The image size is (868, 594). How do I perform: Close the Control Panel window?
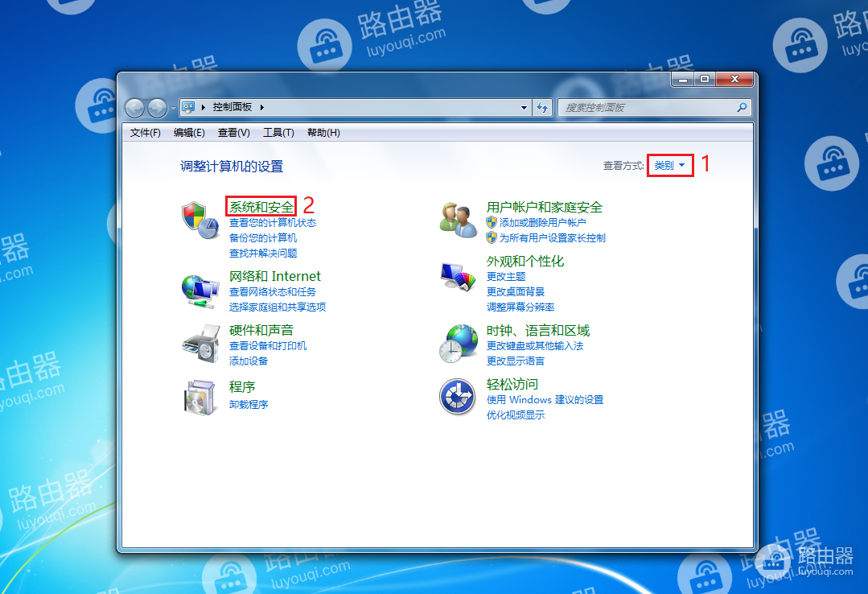click(734, 79)
